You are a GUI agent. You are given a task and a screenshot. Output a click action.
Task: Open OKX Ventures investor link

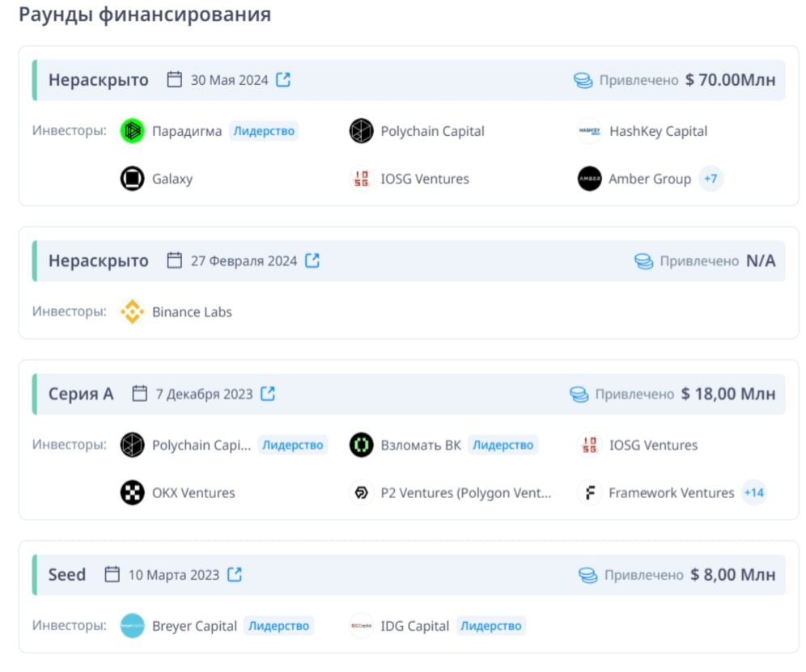pos(193,492)
